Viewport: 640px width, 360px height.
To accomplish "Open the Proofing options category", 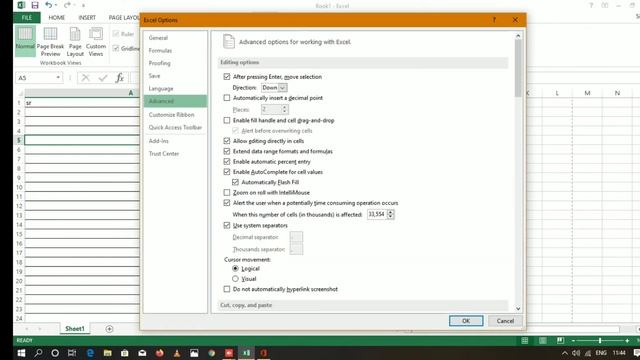I will [160, 63].
